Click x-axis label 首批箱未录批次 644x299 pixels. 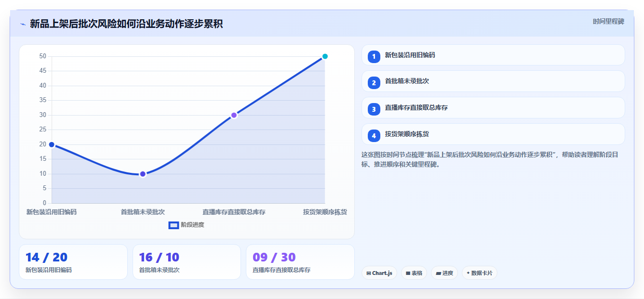point(143,212)
